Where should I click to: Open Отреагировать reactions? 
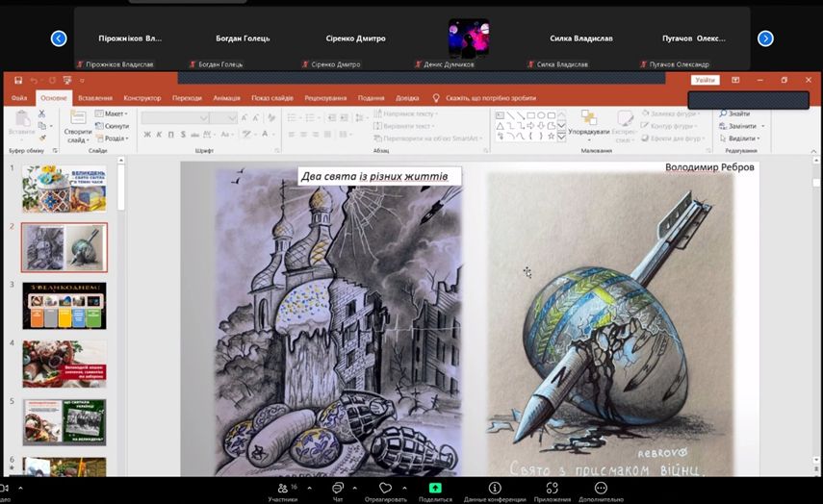click(385, 489)
